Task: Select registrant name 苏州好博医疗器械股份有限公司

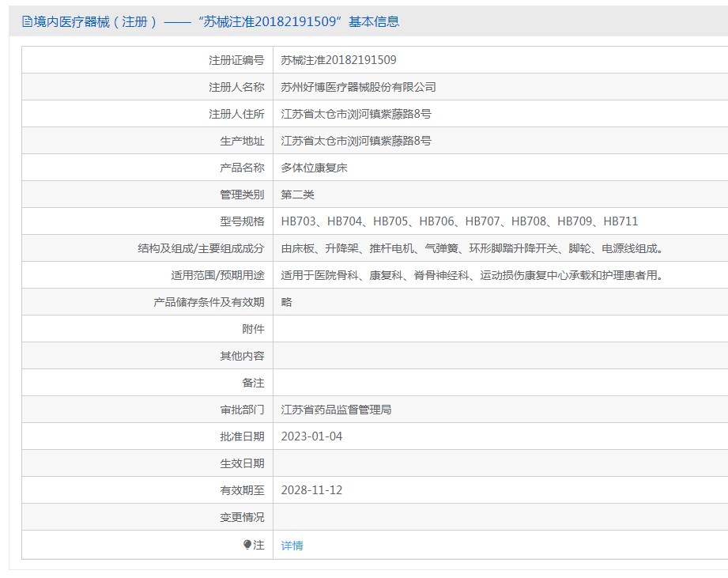Action: pyautogui.click(x=358, y=87)
